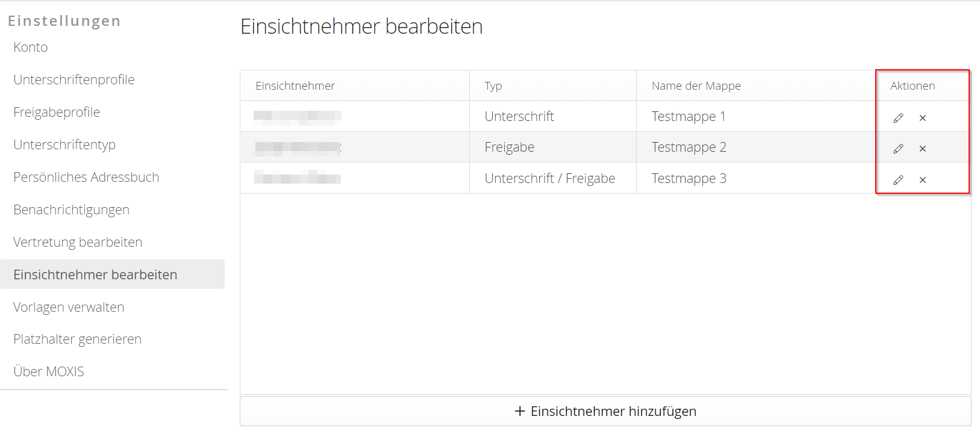Click the pencil icon in the Testmappe 2 row
The height and width of the screenshot is (437, 980).
point(898,148)
